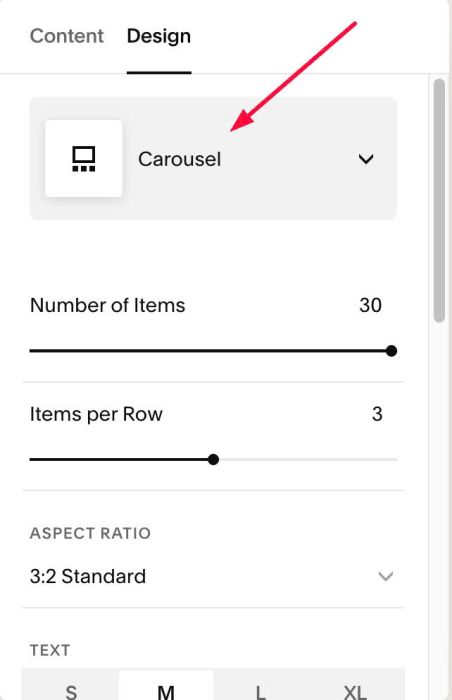Click the Number of Items label
Image resolution: width=452 pixels, height=700 pixels.
pyautogui.click(x=108, y=305)
